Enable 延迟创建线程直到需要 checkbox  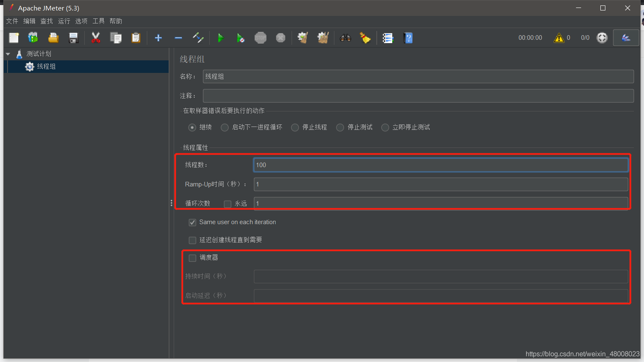pos(192,240)
